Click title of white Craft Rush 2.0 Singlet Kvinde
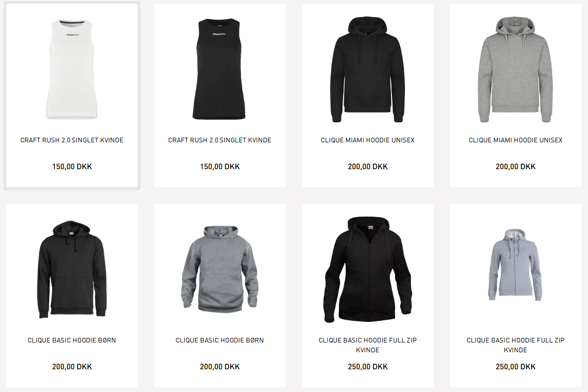This screenshot has width=588, height=392. click(x=72, y=140)
